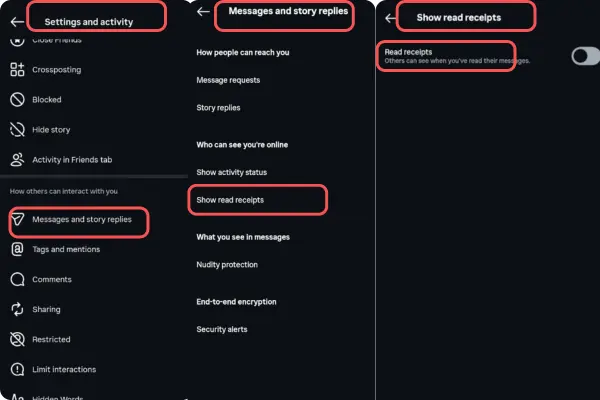The height and width of the screenshot is (400, 600).
Task: Click the Hide story icon
Action: coord(17,130)
